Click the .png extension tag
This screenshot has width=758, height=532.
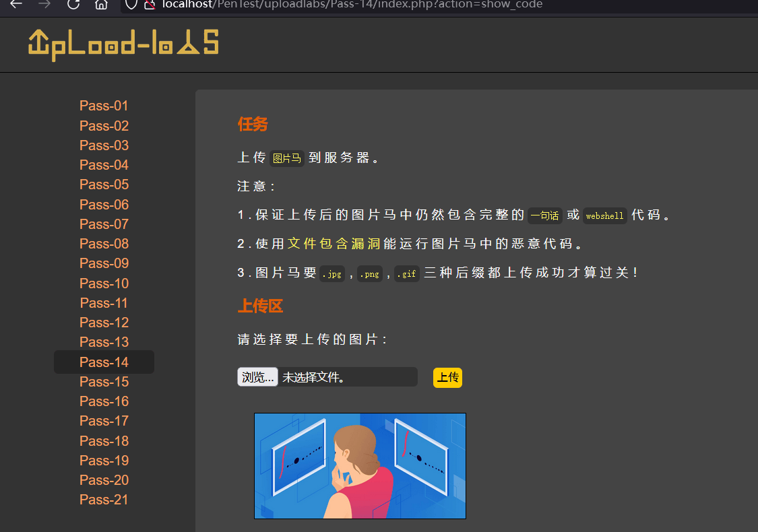coord(370,274)
